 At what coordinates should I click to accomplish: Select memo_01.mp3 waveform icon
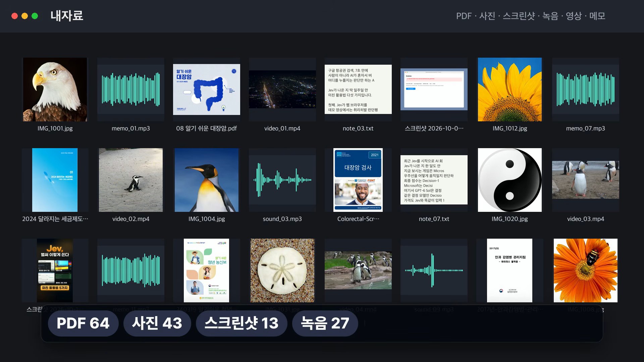pyautogui.click(x=131, y=89)
